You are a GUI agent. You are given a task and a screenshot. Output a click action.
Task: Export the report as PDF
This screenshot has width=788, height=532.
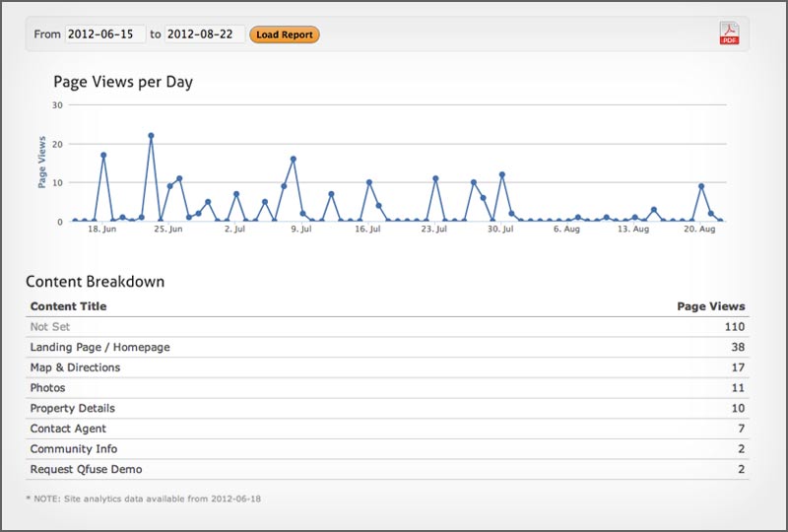pos(729,33)
